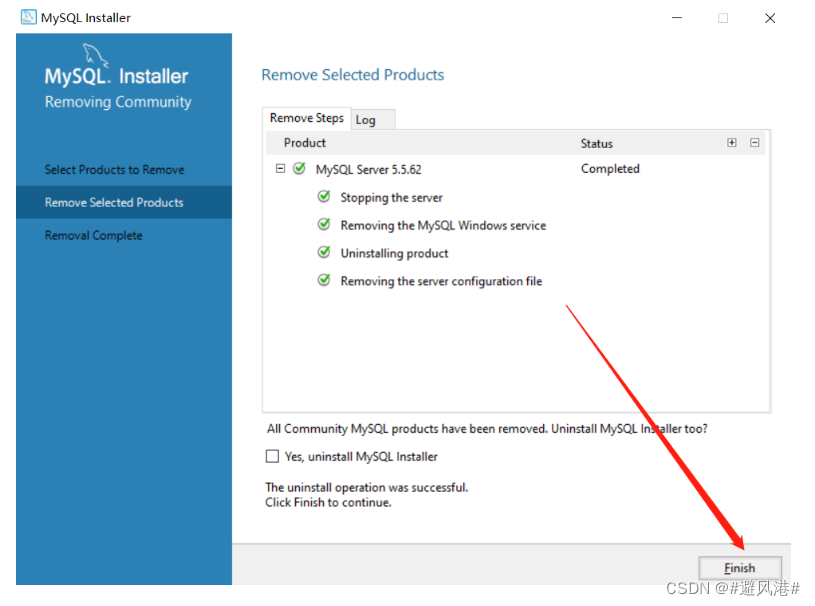This screenshot has height=606, width=815.
Task: Expand all products with plus icon
Action: pos(732,142)
